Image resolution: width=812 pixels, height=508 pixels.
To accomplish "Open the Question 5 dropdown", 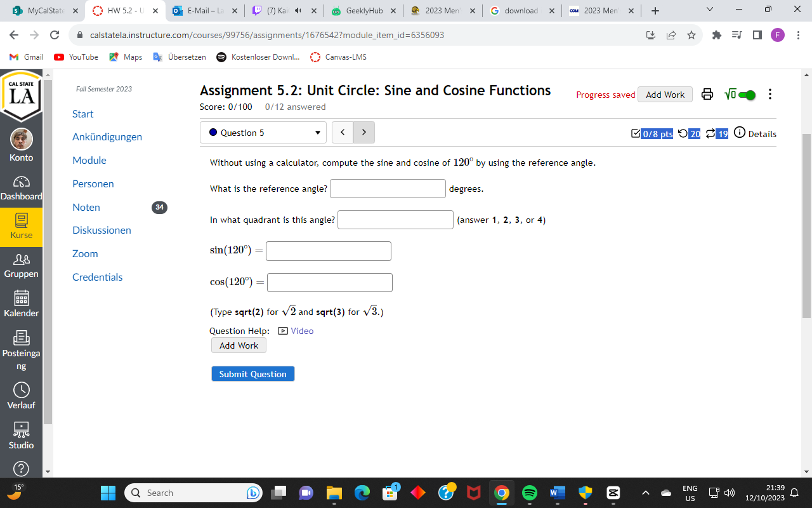I will click(x=263, y=132).
